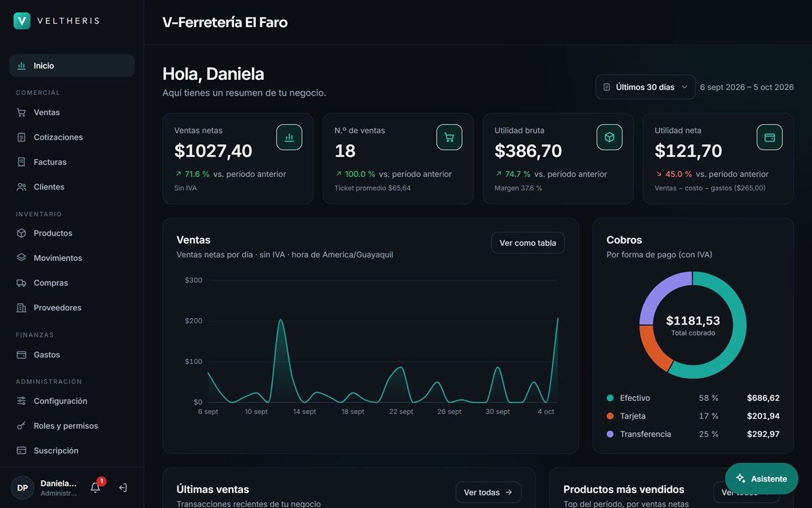Click the Veltheris logo icon
The height and width of the screenshot is (508, 812).
click(22, 21)
